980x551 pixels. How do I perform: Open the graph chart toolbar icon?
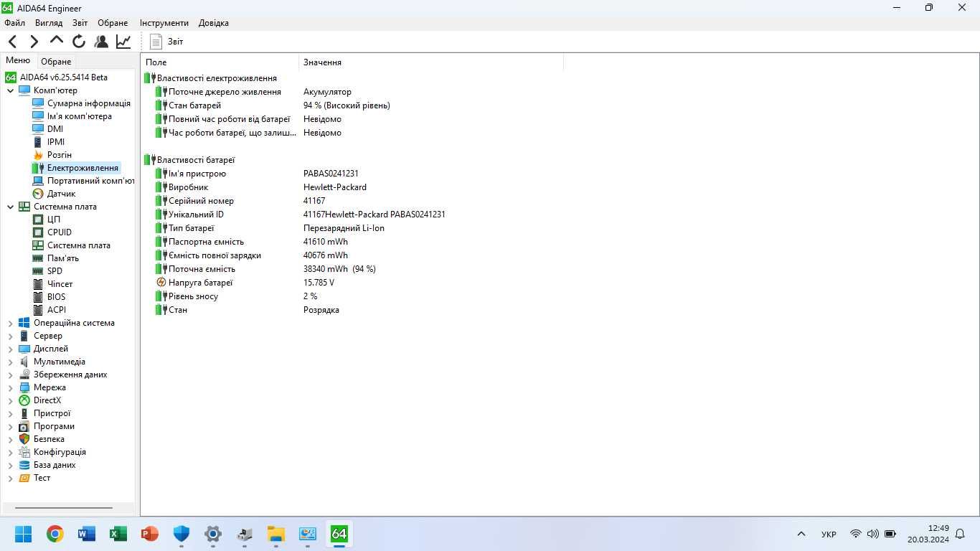[123, 42]
